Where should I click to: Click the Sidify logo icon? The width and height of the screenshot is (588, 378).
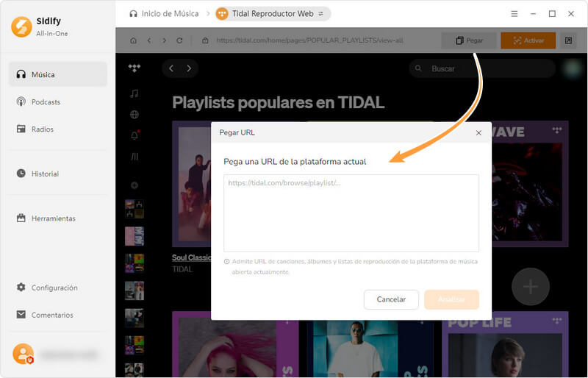pos(21,26)
